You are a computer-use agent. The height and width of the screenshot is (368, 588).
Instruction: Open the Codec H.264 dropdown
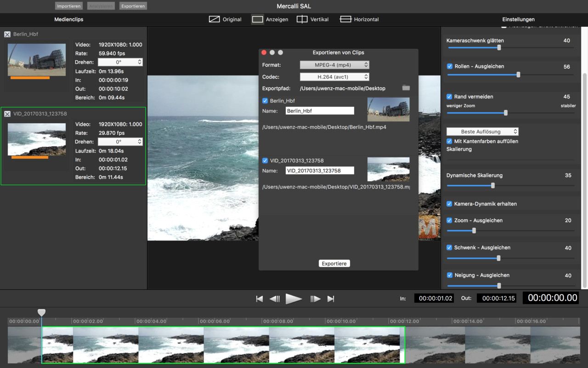click(334, 77)
